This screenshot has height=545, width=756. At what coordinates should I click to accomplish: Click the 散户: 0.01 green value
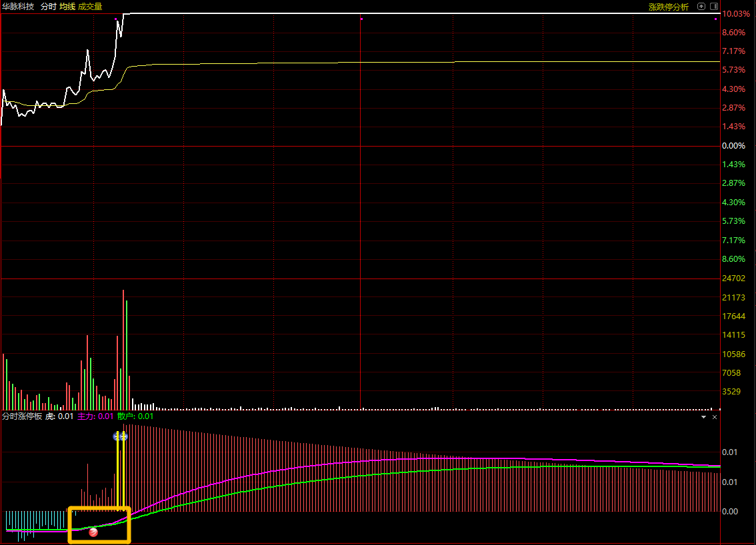[135, 416]
